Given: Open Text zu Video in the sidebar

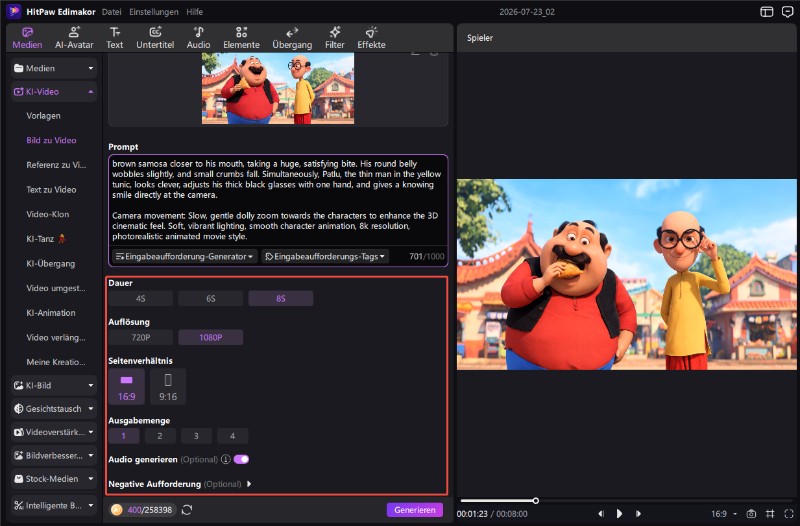Looking at the screenshot, I should pyautogui.click(x=51, y=190).
